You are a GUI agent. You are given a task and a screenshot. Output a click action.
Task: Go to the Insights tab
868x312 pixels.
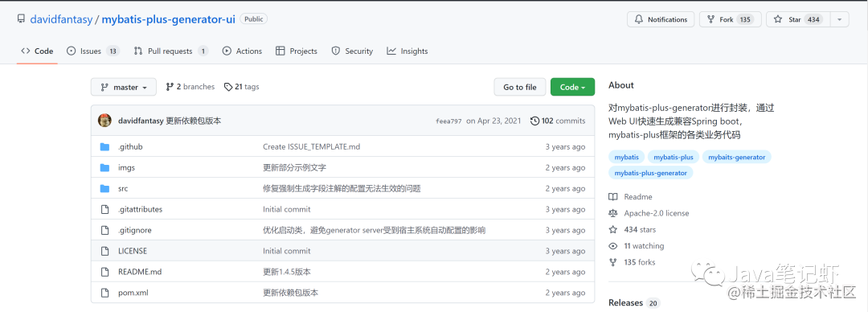pos(407,51)
